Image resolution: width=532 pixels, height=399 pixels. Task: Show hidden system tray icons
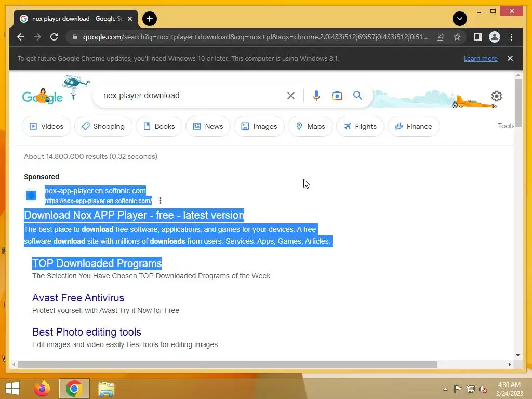(445, 389)
